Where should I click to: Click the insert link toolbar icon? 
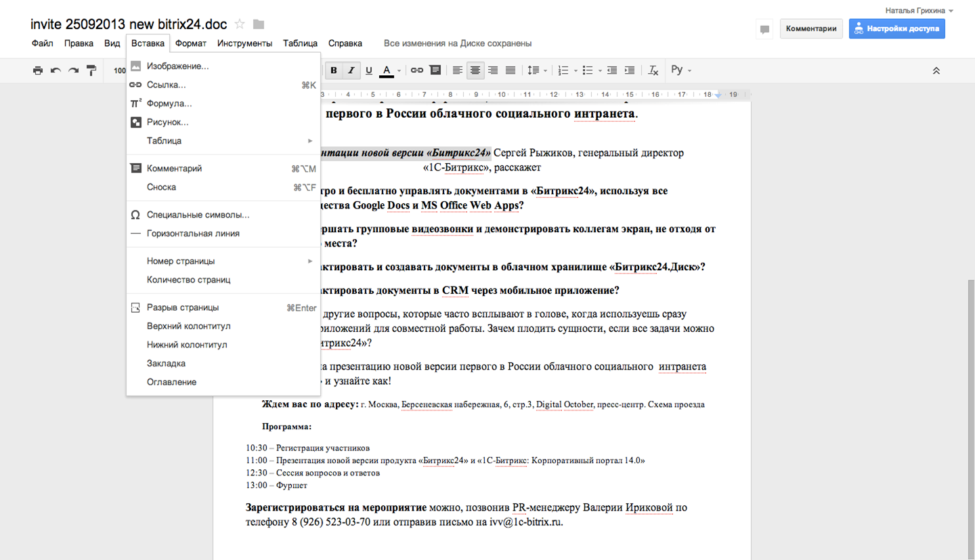pos(417,70)
